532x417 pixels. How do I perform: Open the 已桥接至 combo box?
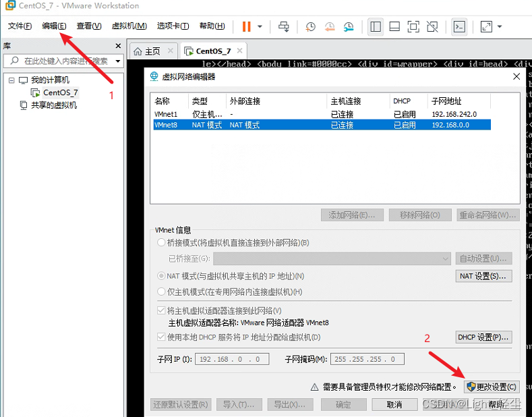point(332,258)
